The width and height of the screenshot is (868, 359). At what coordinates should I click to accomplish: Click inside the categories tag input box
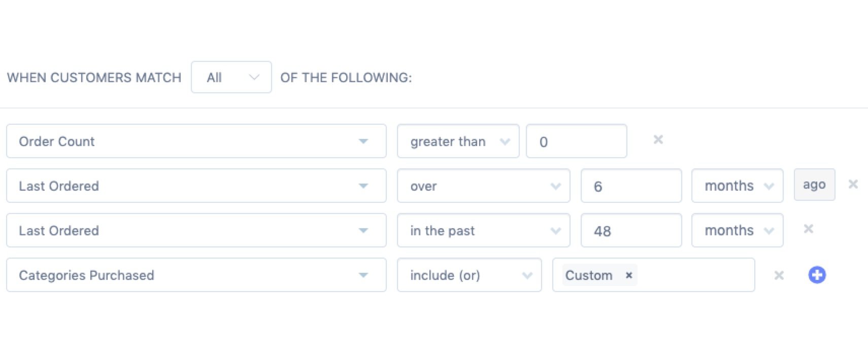[x=695, y=275]
